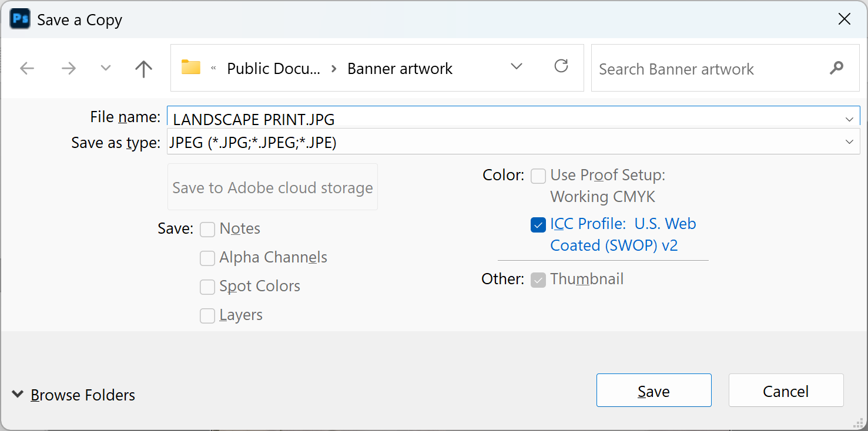Click the Save button
This screenshot has width=868, height=431.
tap(654, 390)
